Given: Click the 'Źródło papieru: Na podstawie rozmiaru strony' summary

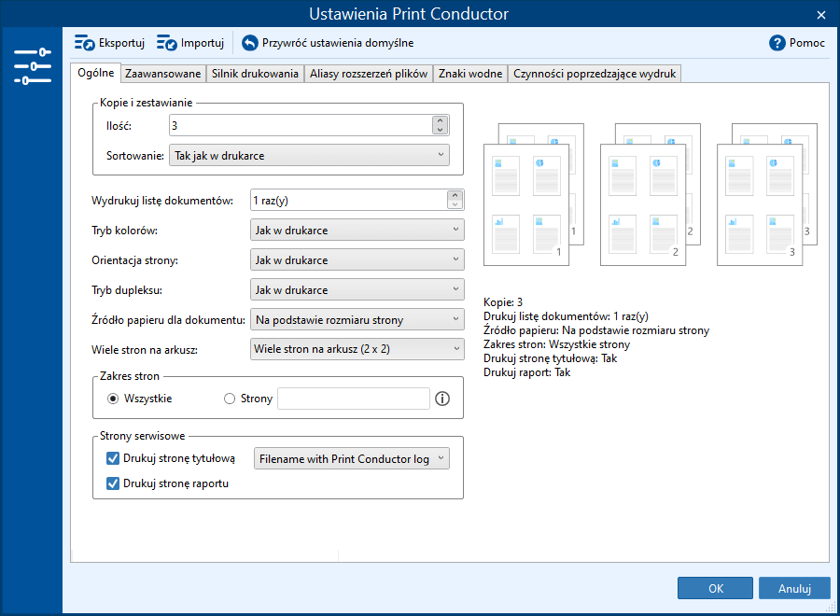Looking at the screenshot, I should [596, 330].
